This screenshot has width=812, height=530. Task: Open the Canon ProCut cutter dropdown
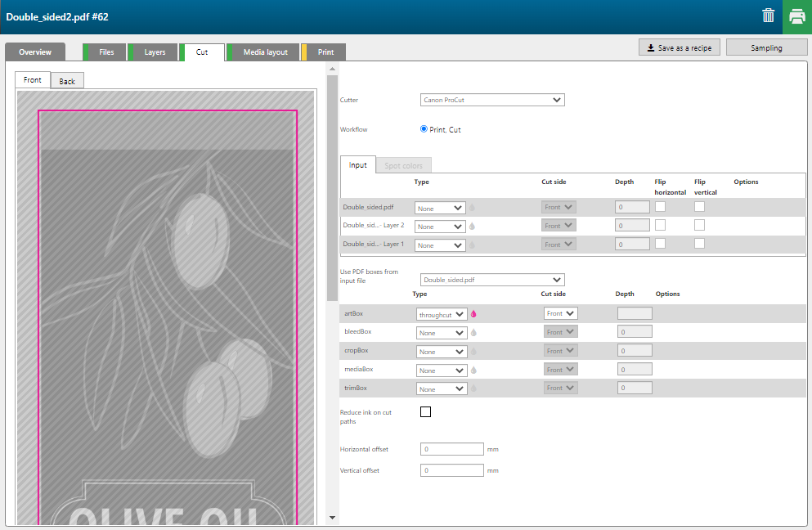492,100
